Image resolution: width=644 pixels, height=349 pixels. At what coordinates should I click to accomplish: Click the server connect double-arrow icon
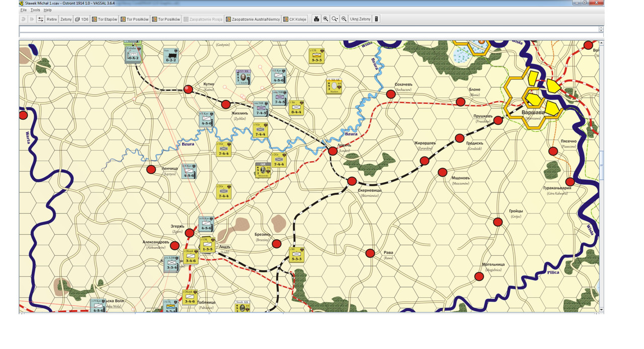coord(41,19)
